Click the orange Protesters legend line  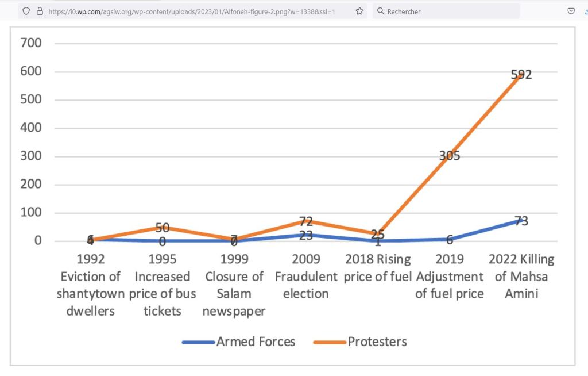click(330, 342)
